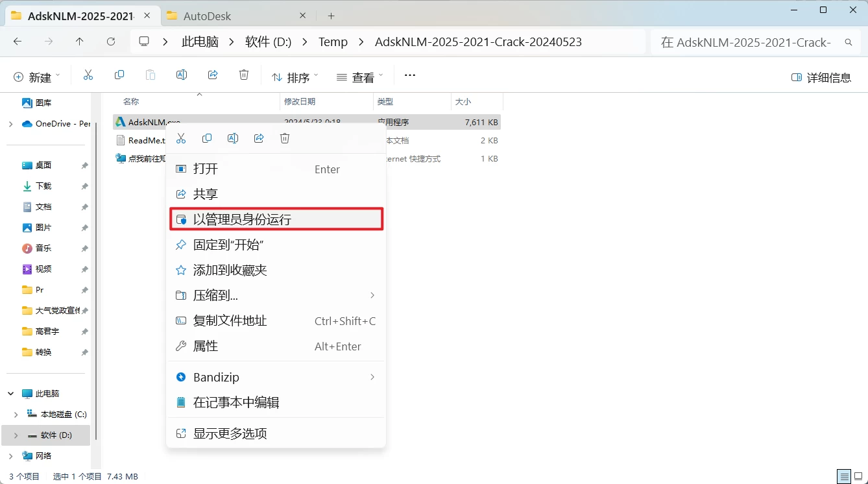Click 软件 (D:) in the address breadcrumb

tap(268, 42)
